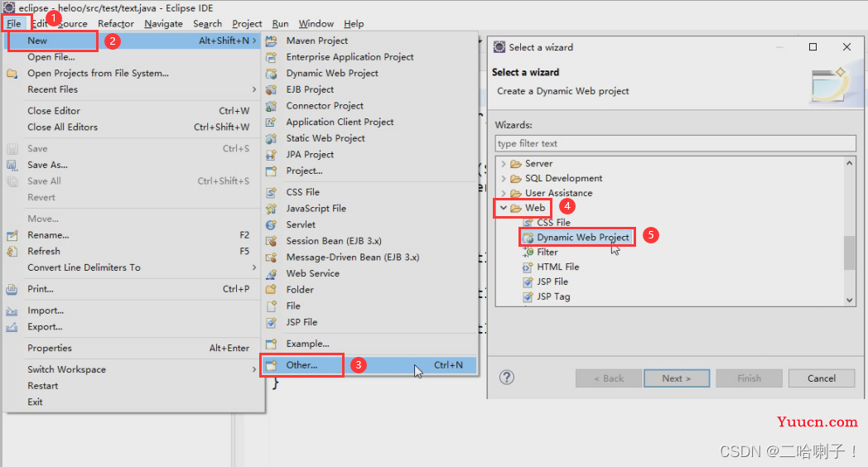The image size is (868, 467).
Task: Select Filter item in wizard tree
Action: point(547,253)
